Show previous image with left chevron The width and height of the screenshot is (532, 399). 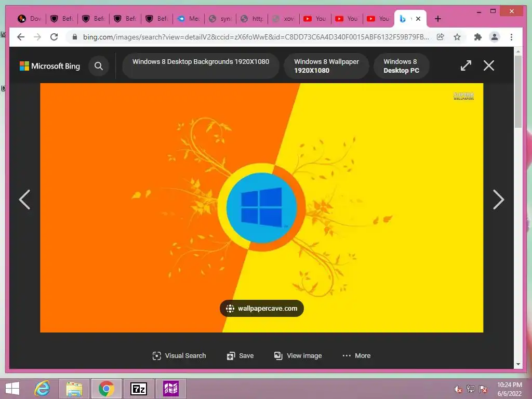25,199
